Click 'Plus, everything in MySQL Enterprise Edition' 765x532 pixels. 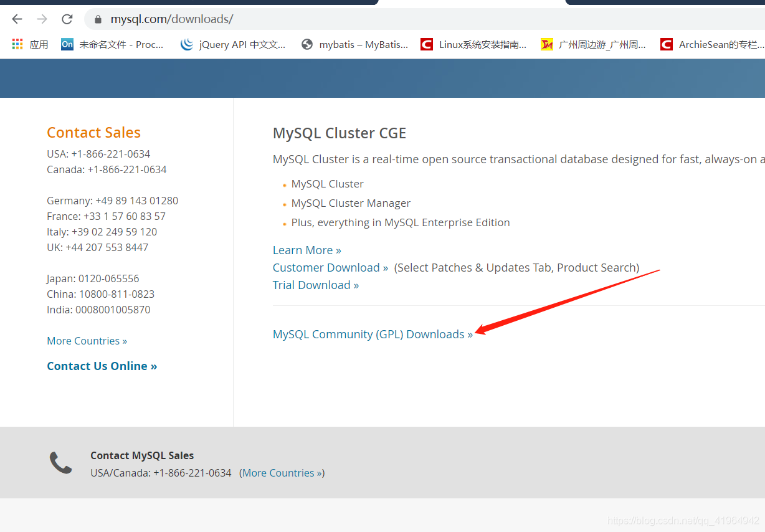pos(401,222)
